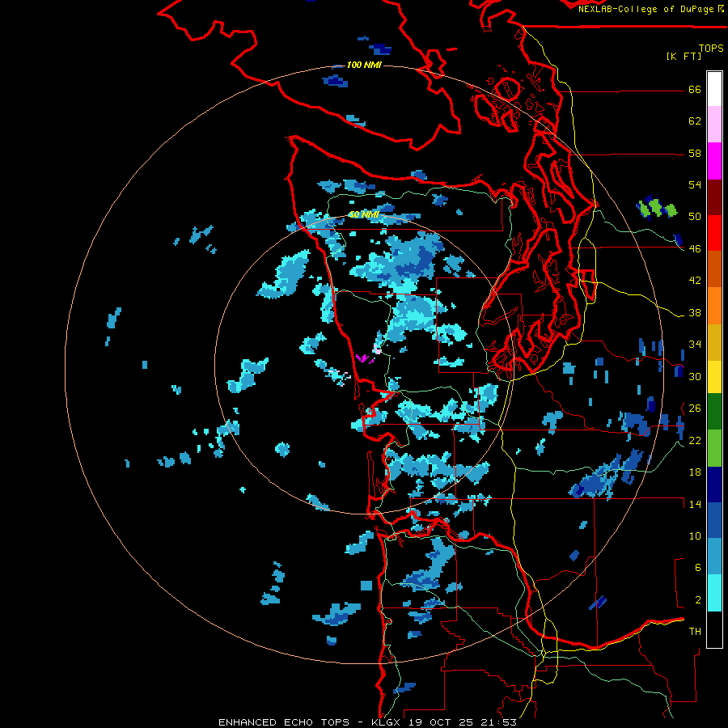
Task: Click the 22 legend label
Action: [x=695, y=440]
